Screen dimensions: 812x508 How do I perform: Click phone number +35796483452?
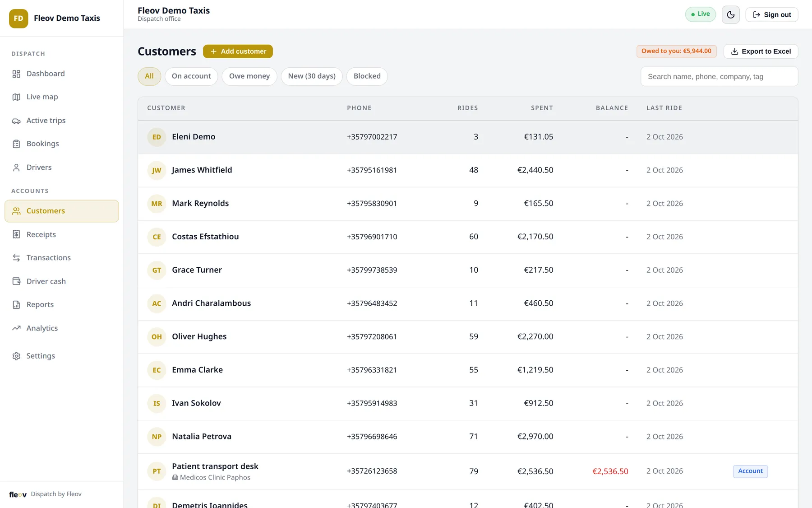pos(372,303)
